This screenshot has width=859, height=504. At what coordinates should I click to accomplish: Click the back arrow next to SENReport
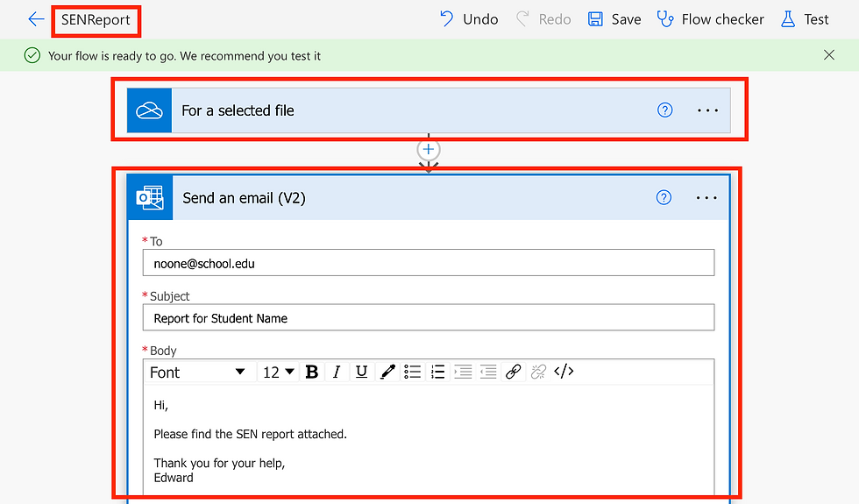pos(36,19)
